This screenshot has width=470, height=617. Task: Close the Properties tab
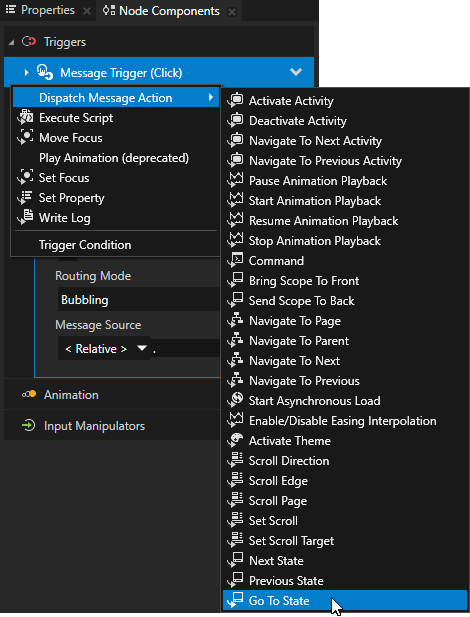(87, 11)
